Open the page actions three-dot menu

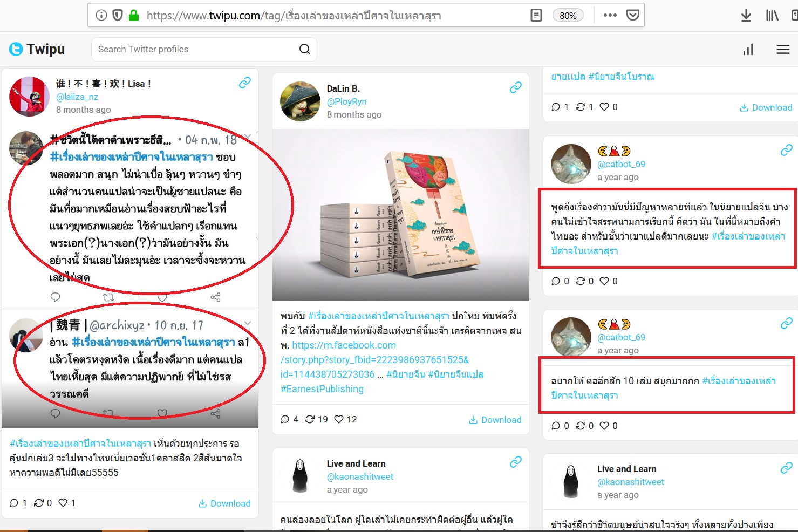coord(610,15)
